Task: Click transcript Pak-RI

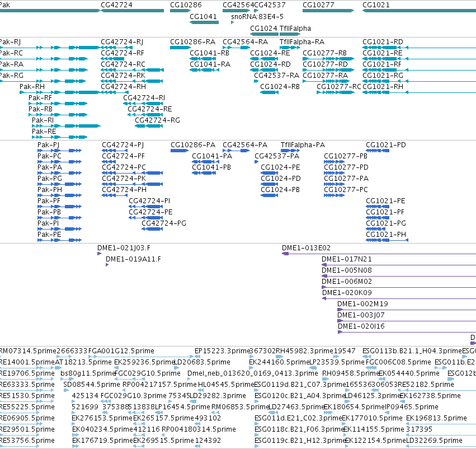Action: (x=66, y=126)
